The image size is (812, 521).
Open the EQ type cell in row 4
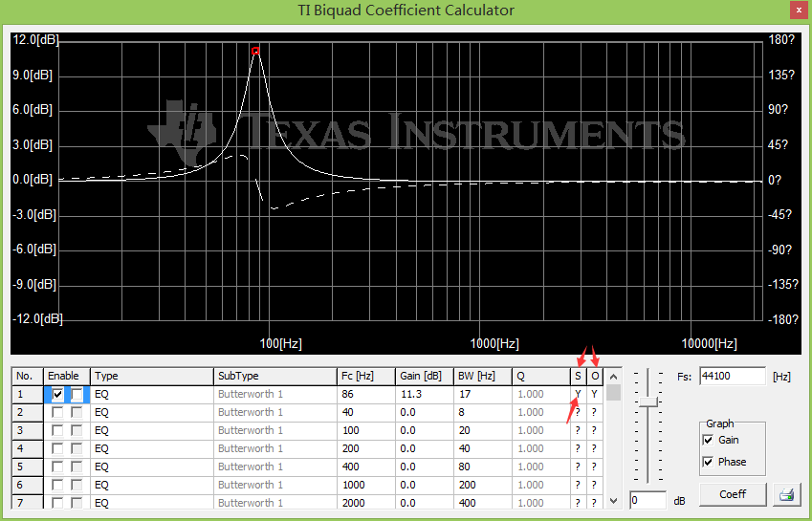[x=152, y=448]
